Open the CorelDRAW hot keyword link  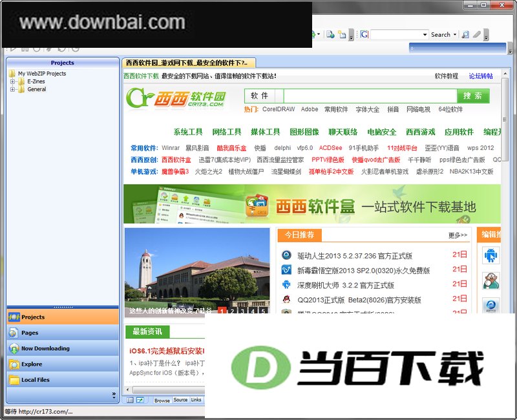(279, 109)
